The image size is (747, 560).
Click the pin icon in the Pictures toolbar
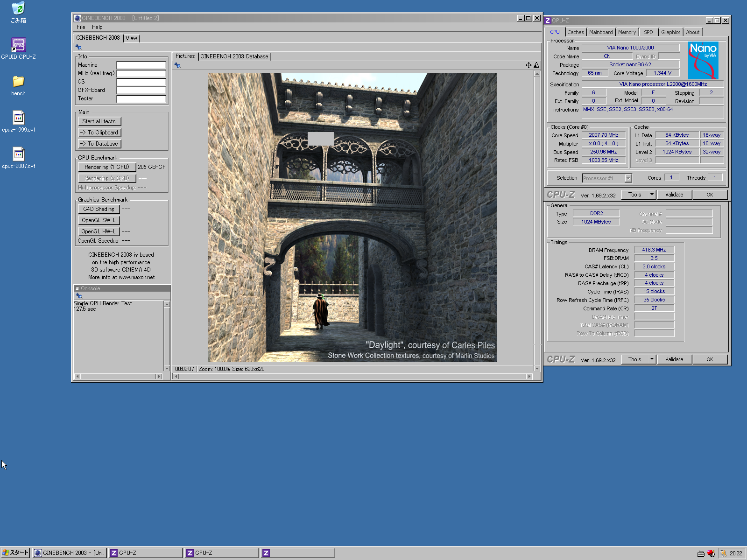pos(177,65)
